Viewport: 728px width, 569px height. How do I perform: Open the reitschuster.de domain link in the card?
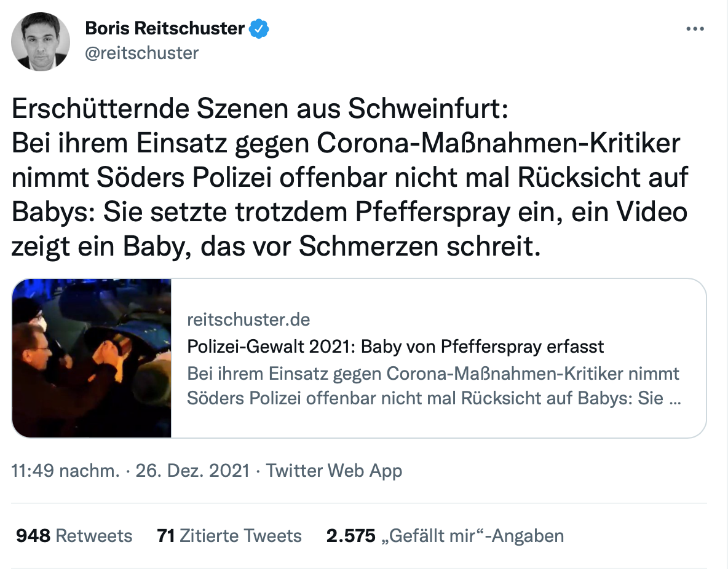(248, 320)
